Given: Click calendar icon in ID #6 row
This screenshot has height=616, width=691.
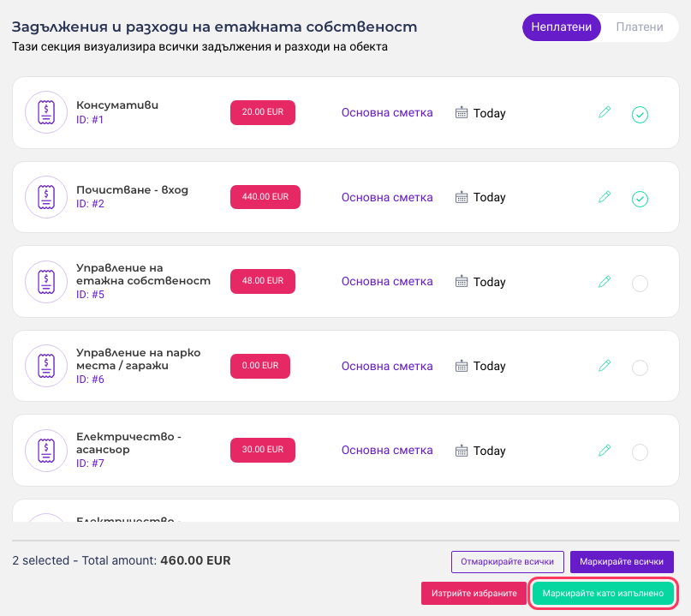Looking at the screenshot, I should [462, 366].
